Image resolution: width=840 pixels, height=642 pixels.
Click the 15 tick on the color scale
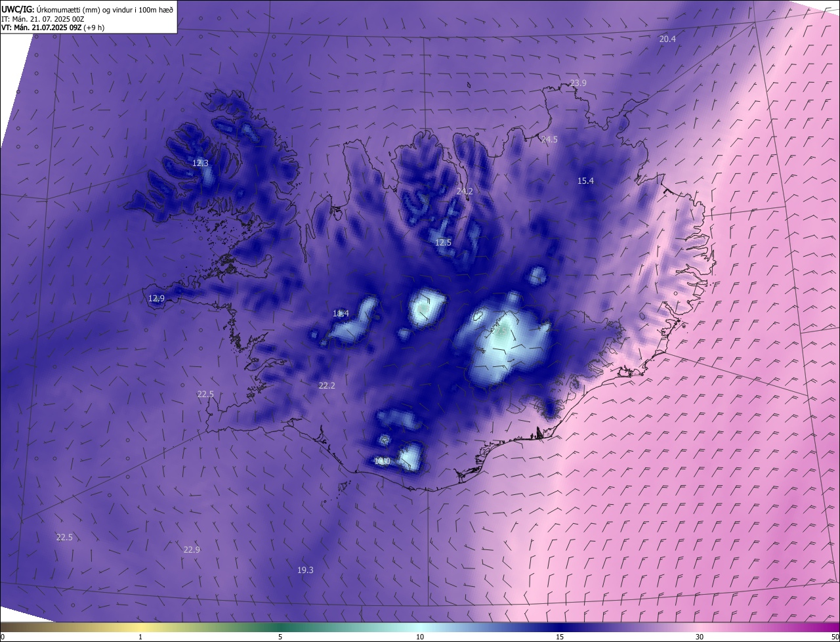coord(560,637)
